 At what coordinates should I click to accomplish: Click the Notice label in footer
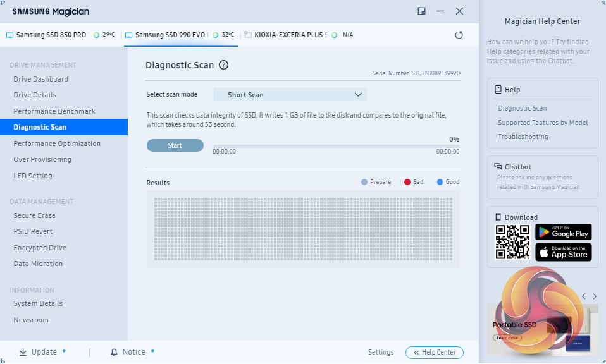tap(133, 352)
